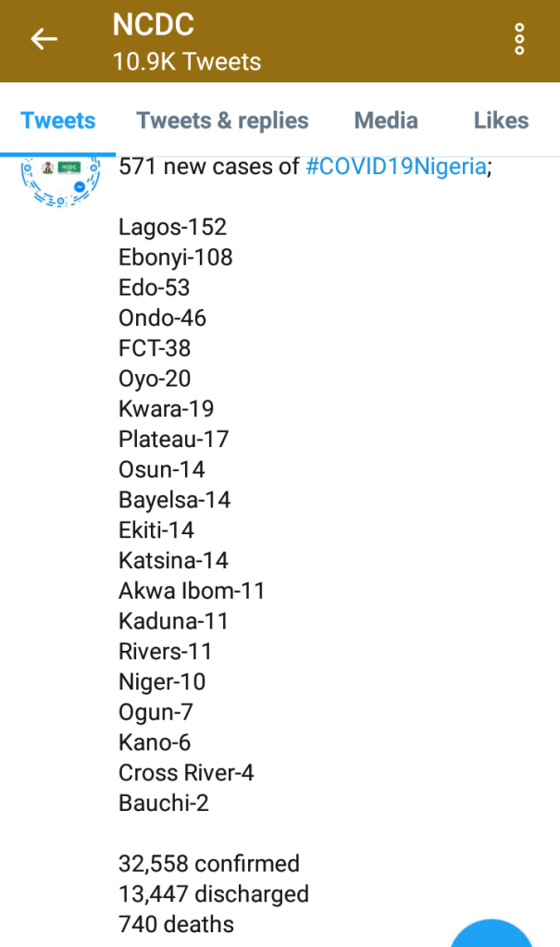View the Likes tab
The width and height of the screenshot is (560, 947).
click(x=501, y=120)
